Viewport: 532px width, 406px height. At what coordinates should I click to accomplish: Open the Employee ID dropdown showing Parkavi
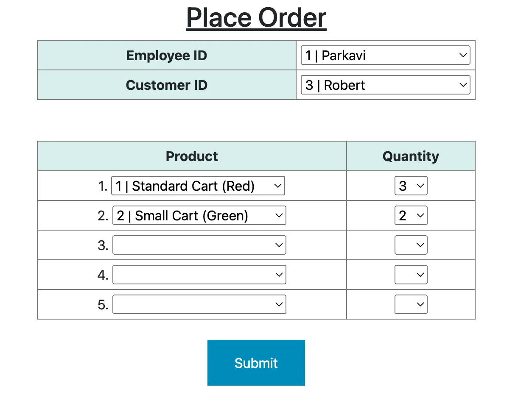coord(384,55)
